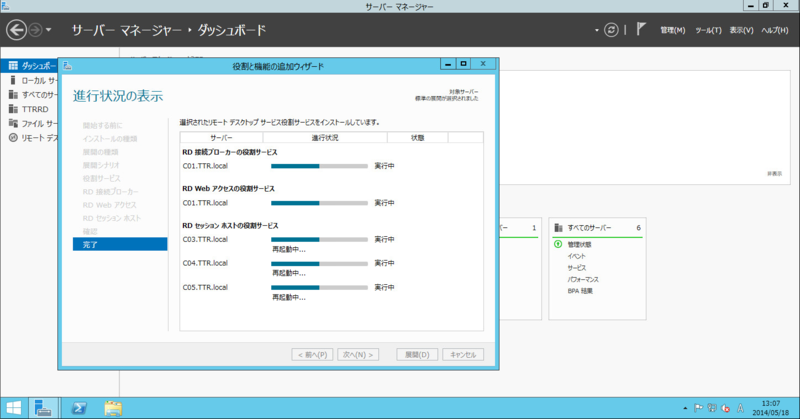Select リモート デスクトップ in the sidebar
800x419 pixels.
29,138
